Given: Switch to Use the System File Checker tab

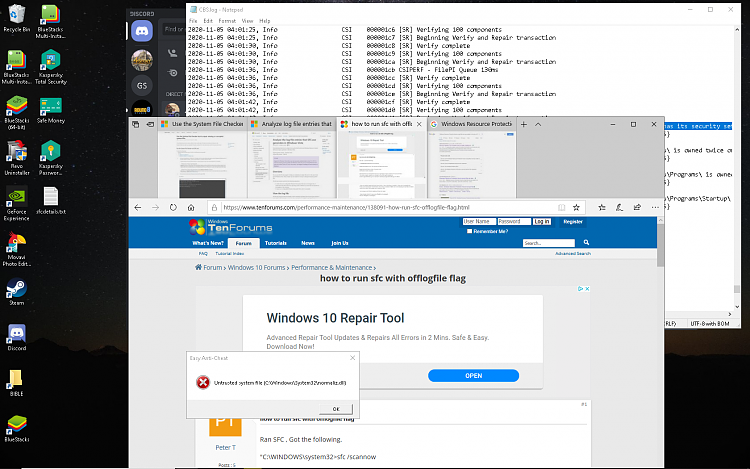Looking at the screenshot, I should coord(203,124).
